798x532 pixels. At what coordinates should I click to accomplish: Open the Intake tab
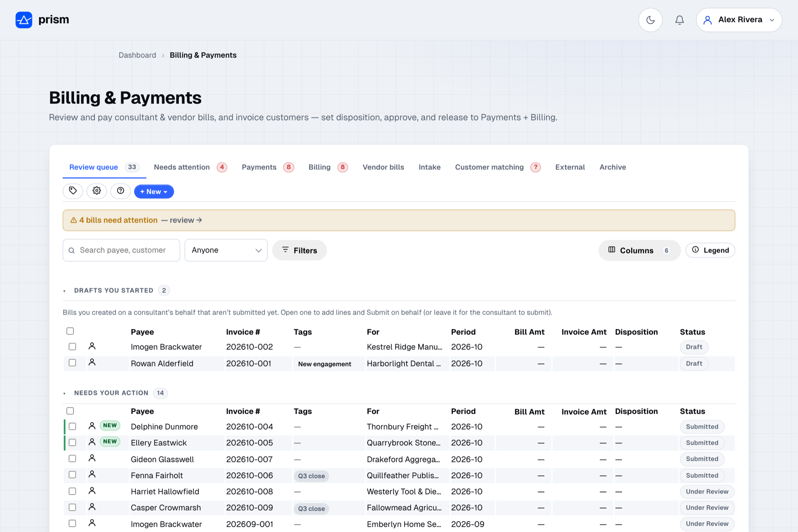429,167
